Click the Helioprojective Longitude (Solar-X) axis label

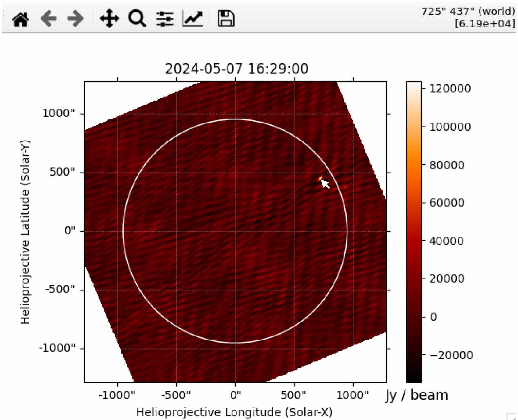point(234,412)
